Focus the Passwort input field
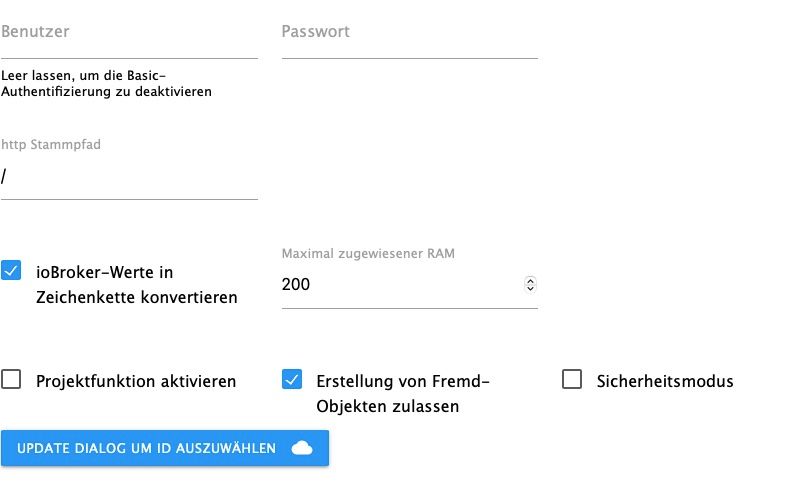 pyautogui.click(x=410, y=38)
